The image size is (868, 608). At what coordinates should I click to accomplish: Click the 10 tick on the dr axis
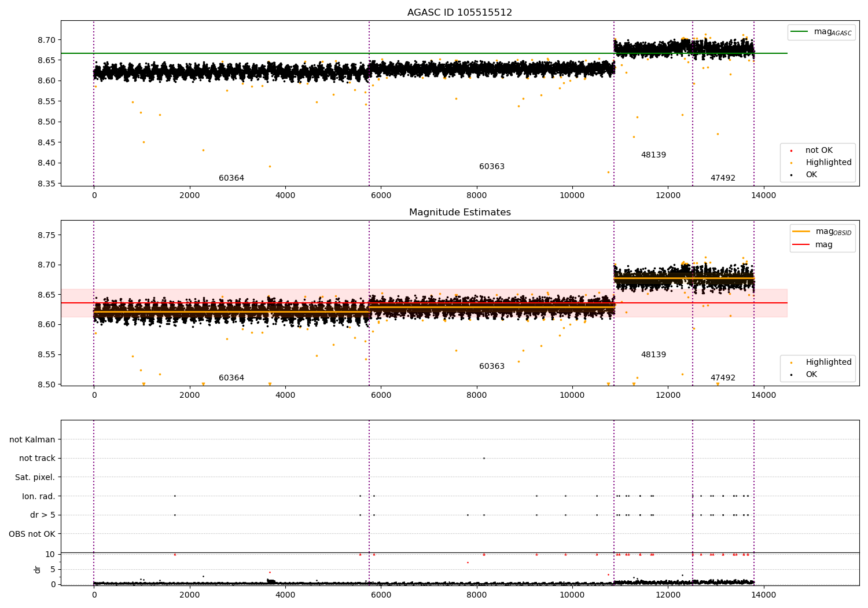click(x=50, y=555)
